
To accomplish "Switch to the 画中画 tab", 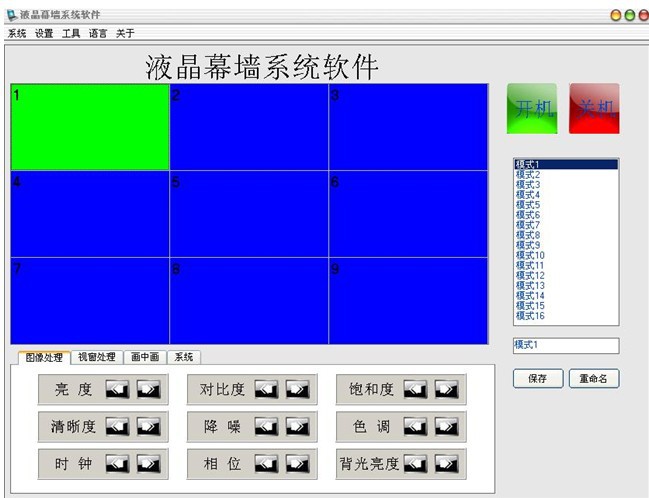I will [144, 357].
